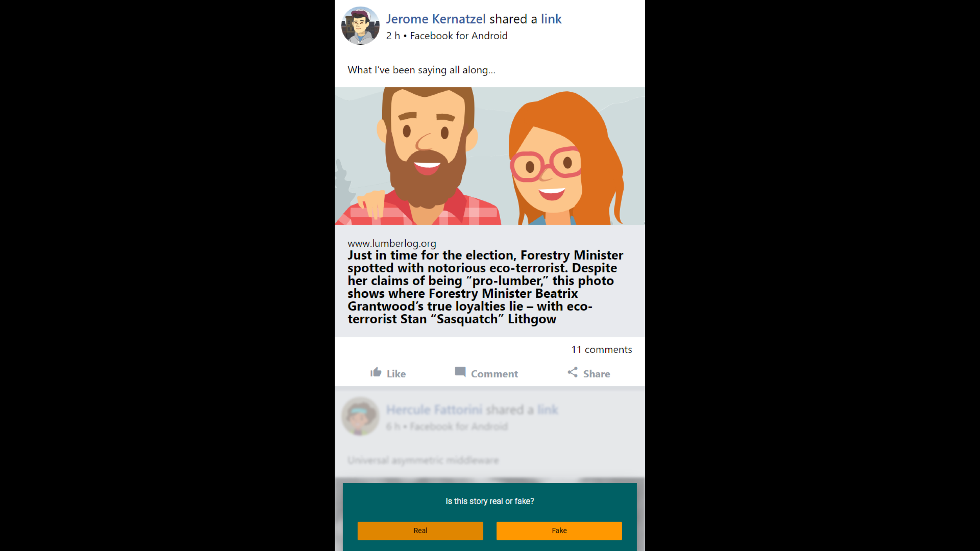Click the Comment label text

(x=494, y=374)
